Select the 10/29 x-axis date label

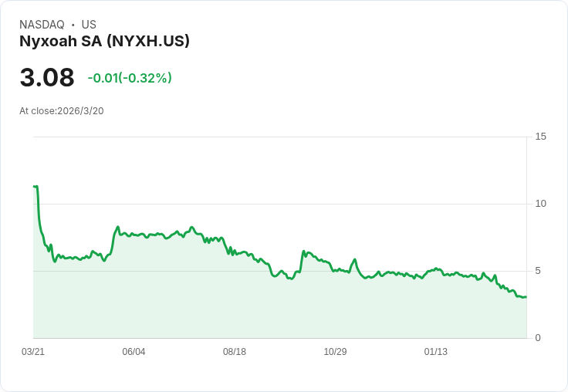tap(335, 352)
